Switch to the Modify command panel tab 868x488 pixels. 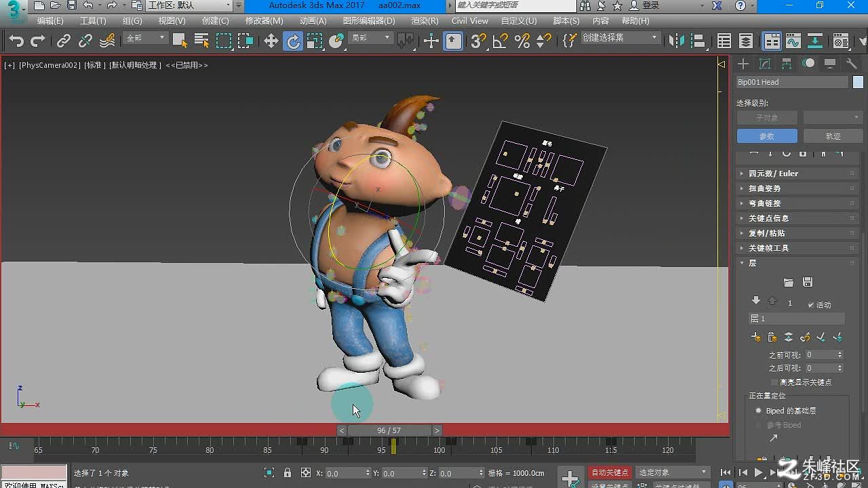[x=765, y=64]
